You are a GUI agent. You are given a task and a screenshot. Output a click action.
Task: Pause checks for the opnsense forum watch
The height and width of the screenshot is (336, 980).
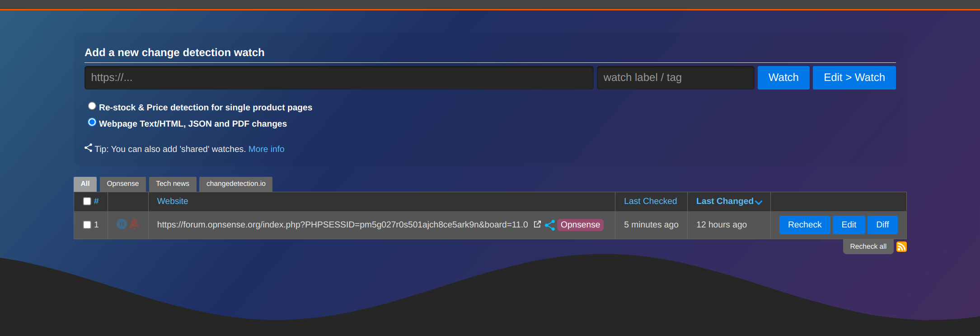121,224
